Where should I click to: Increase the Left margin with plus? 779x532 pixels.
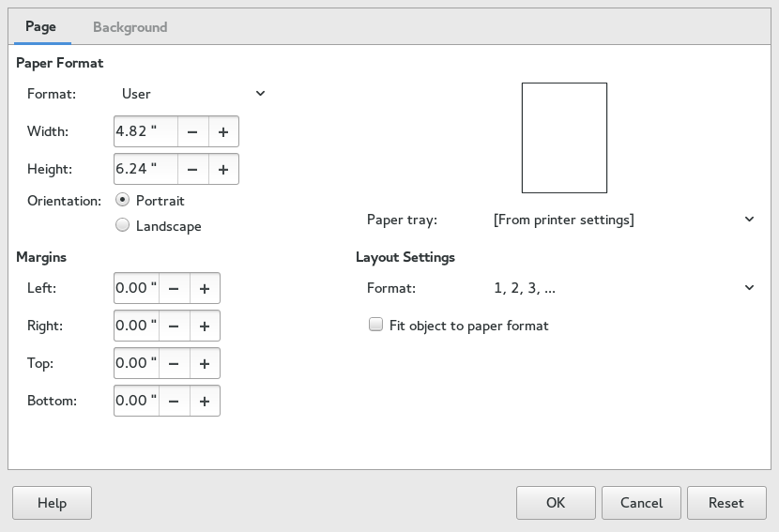pyautogui.click(x=205, y=288)
